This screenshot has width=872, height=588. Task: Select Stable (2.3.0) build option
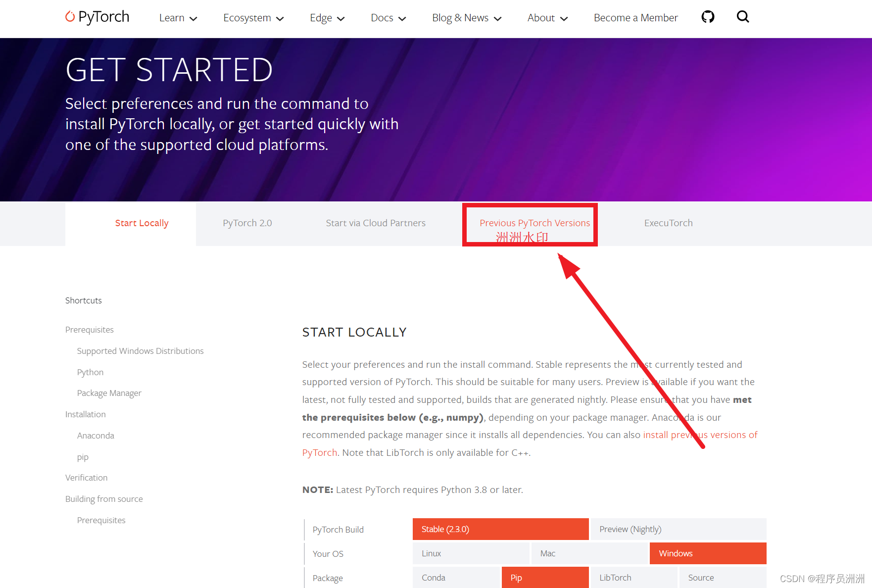(x=500, y=529)
